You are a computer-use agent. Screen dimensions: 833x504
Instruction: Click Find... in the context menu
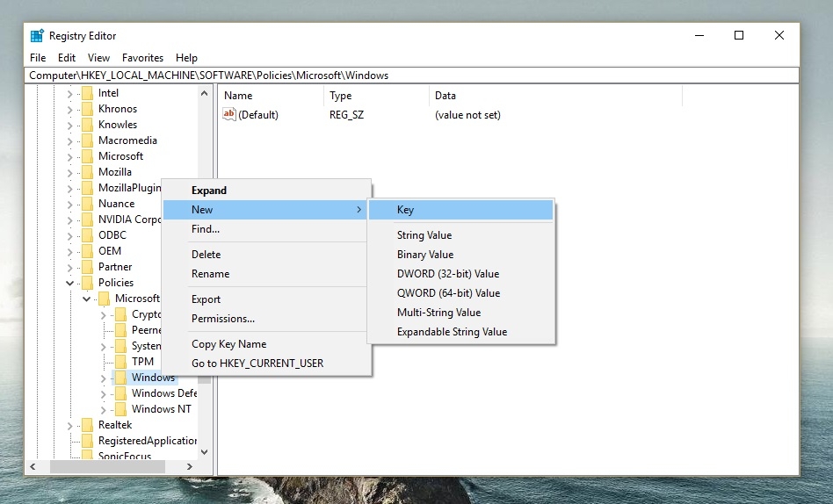[264, 229]
